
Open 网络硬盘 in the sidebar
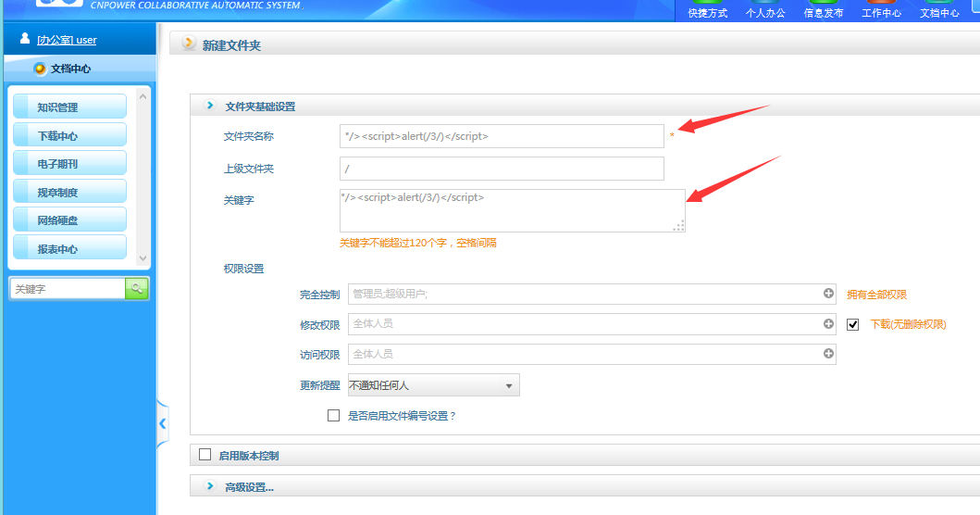coord(70,220)
